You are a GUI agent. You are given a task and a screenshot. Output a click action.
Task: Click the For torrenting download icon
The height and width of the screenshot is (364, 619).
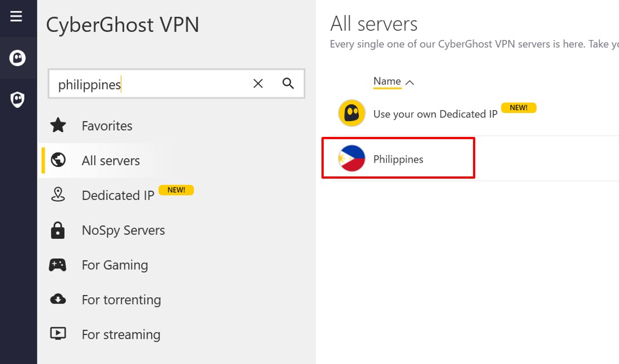[58, 299]
